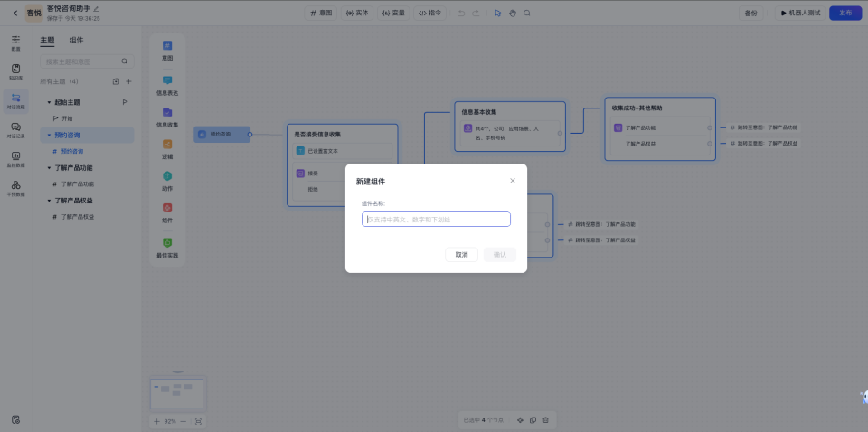Open 知识库 in the left sidebar
Viewport: 868px width, 432px height.
[x=15, y=70]
